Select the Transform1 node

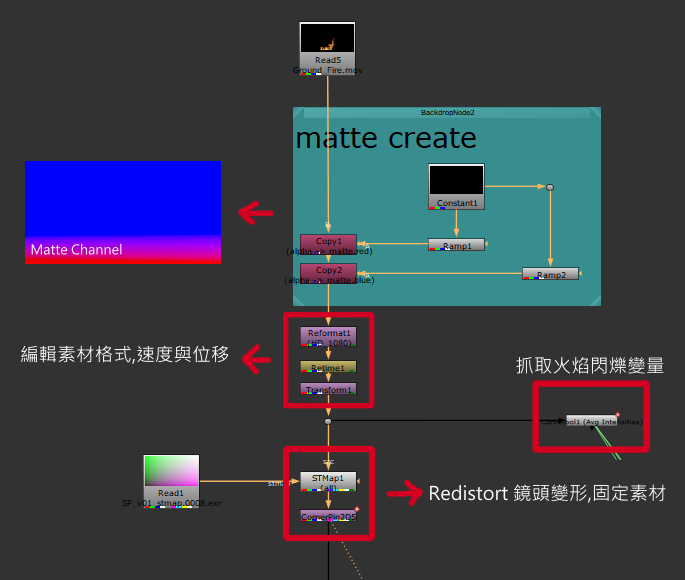click(328, 389)
